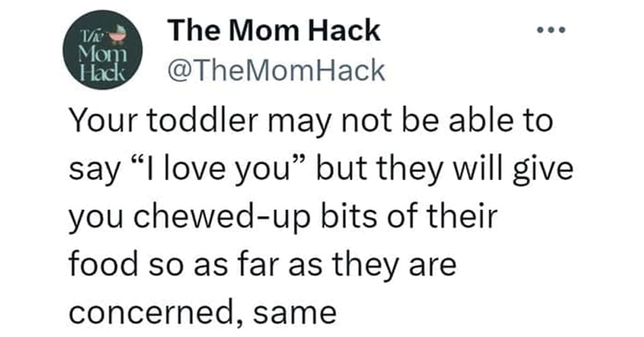
Task: Click the rightmost dot of the overflow menu
Action: point(562,31)
